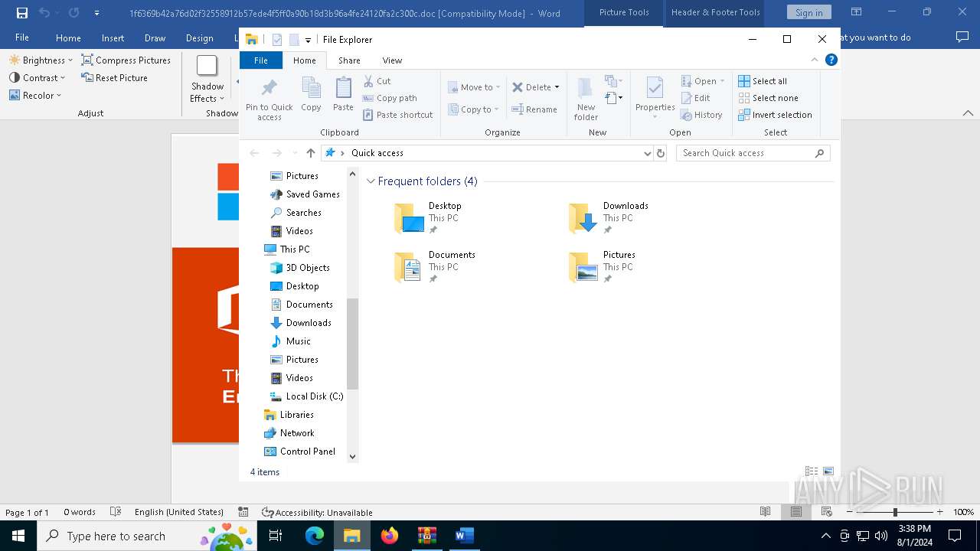Click Copy path in ribbon

tap(390, 98)
